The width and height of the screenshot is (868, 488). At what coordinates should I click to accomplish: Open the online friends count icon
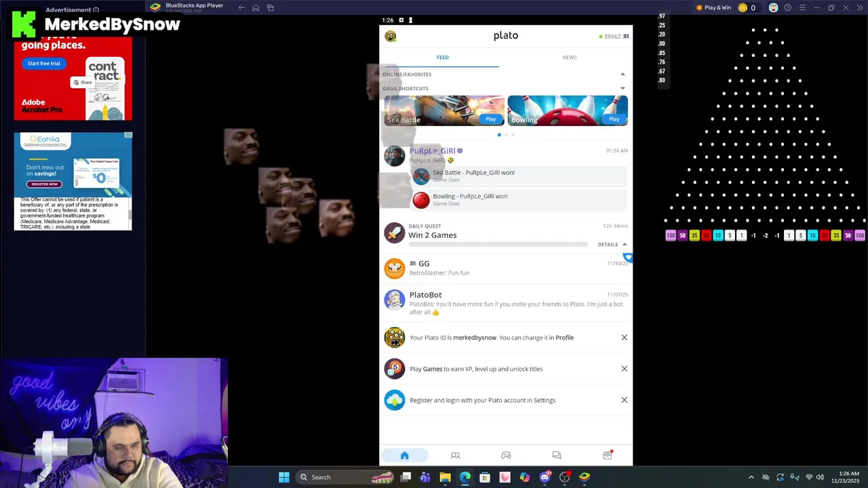[626, 37]
